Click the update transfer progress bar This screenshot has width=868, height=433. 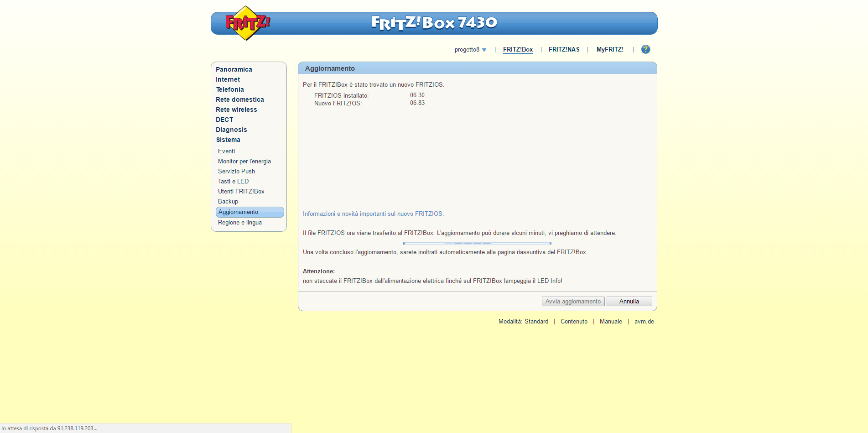[x=477, y=243]
